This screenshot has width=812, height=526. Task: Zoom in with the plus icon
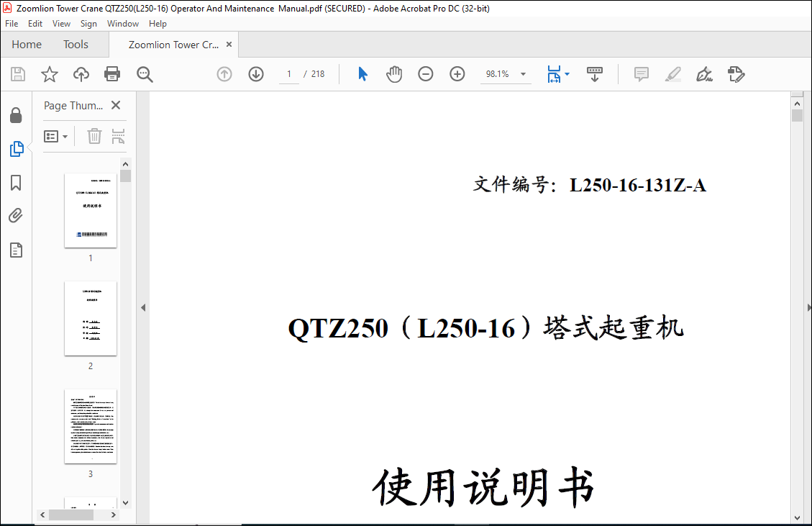tap(457, 74)
